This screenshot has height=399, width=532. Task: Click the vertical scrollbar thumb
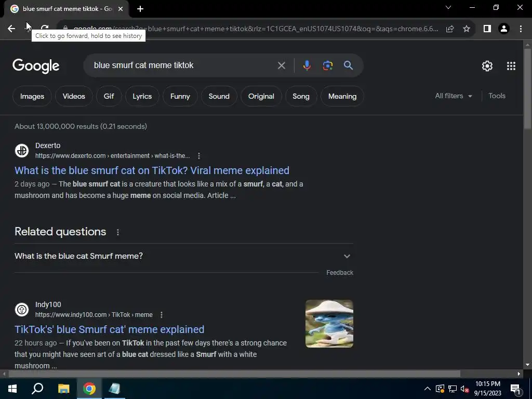pyautogui.click(x=527, y=89)
